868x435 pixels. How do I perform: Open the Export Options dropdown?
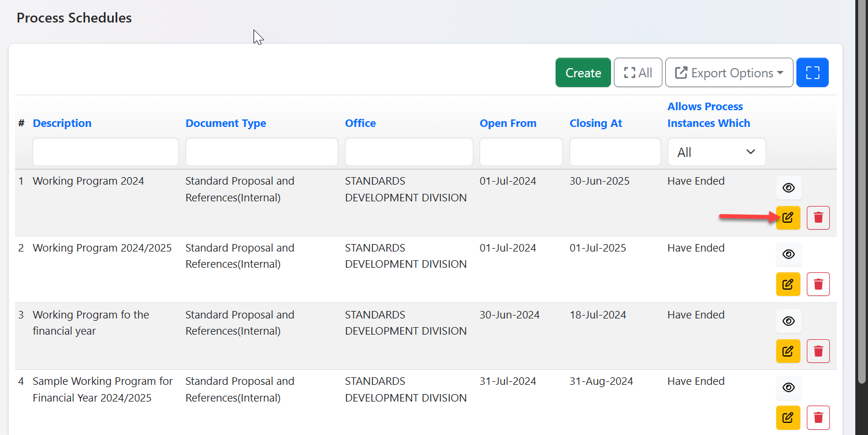(729, 73)
